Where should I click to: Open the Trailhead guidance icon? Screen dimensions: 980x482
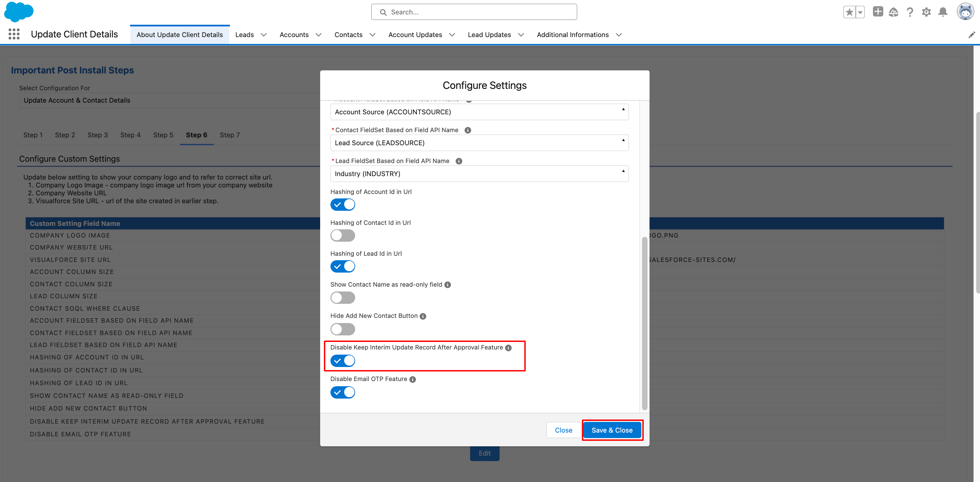[893, 12]
